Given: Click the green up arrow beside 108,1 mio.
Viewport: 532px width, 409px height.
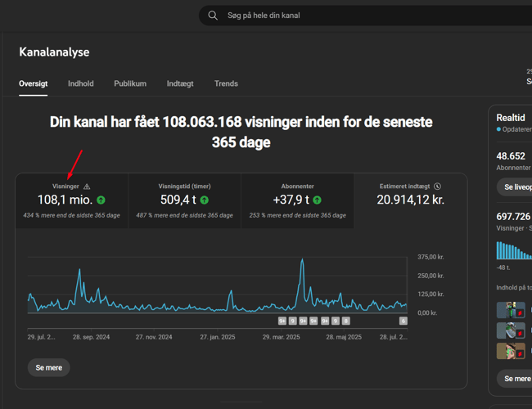Looking at the screenshot, I should [101, 200].
